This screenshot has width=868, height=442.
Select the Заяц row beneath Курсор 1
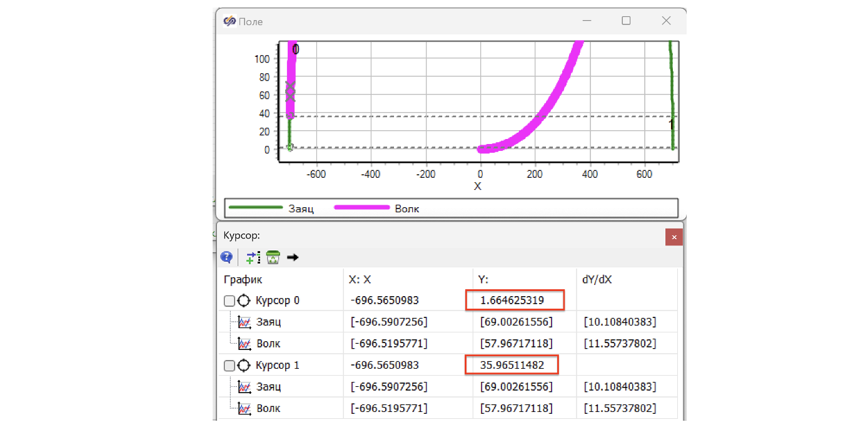click(x=448, y=386)
